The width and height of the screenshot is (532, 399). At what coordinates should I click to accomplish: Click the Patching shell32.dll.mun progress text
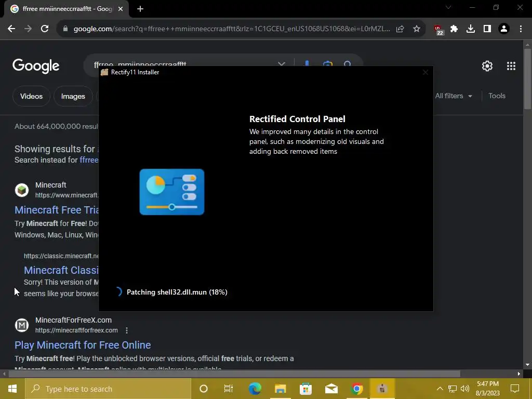pos(177,292)
